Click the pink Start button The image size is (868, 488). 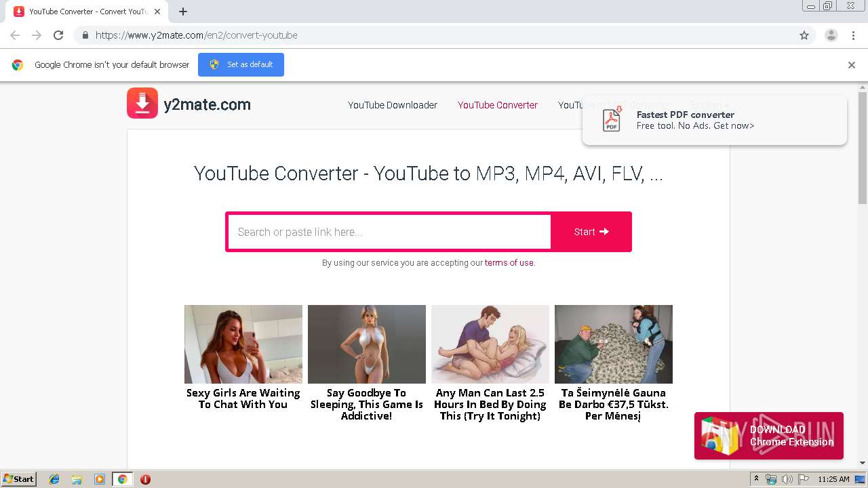tap(591, 232)
